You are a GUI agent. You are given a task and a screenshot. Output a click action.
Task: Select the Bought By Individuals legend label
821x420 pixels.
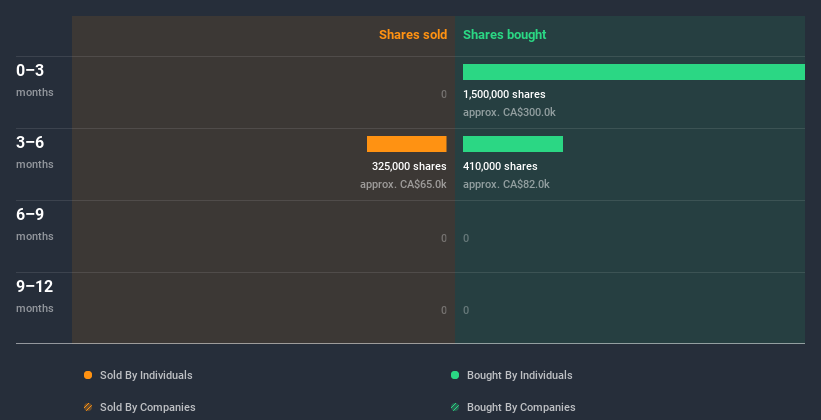[x=519, y=375]
